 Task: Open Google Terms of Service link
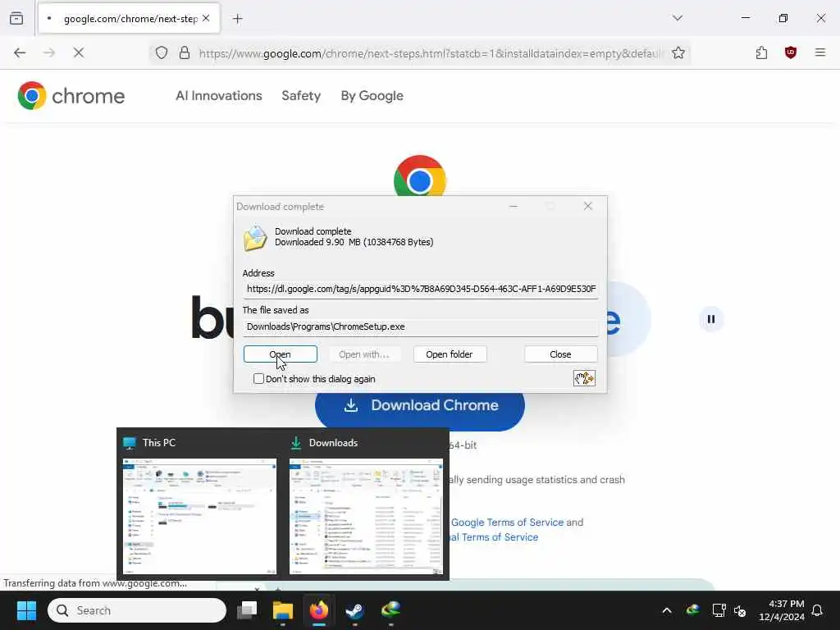(507, 523)
